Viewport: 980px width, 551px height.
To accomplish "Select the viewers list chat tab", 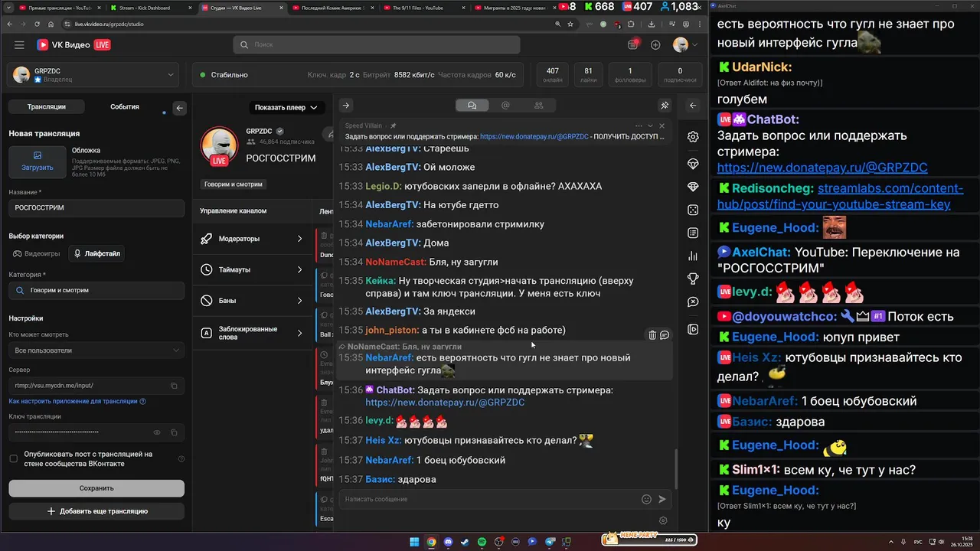I will coord(539,106).
